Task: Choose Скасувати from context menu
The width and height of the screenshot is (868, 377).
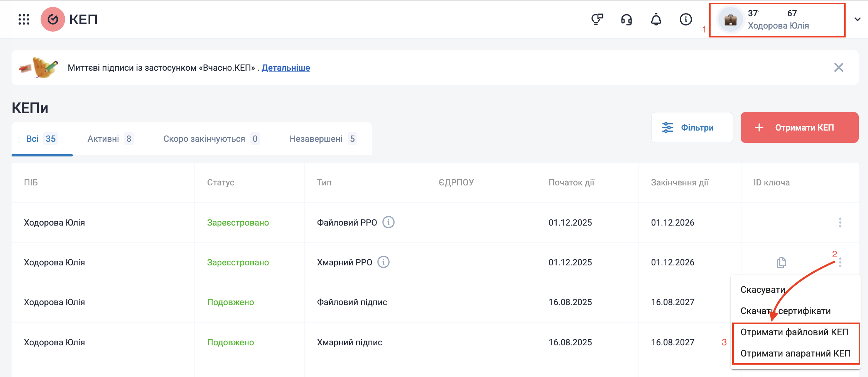Action: click(763, 290)
